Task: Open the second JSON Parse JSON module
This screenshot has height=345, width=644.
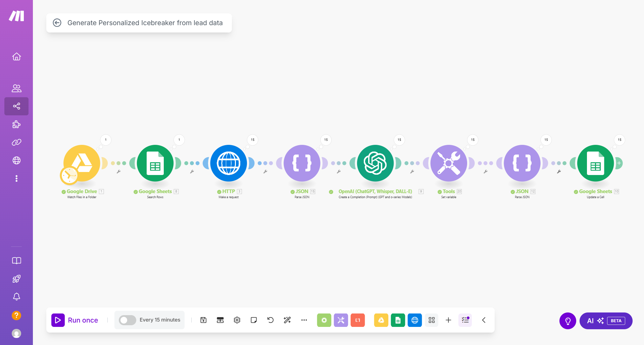Action: pyautogui.click(x=522, y=163)
